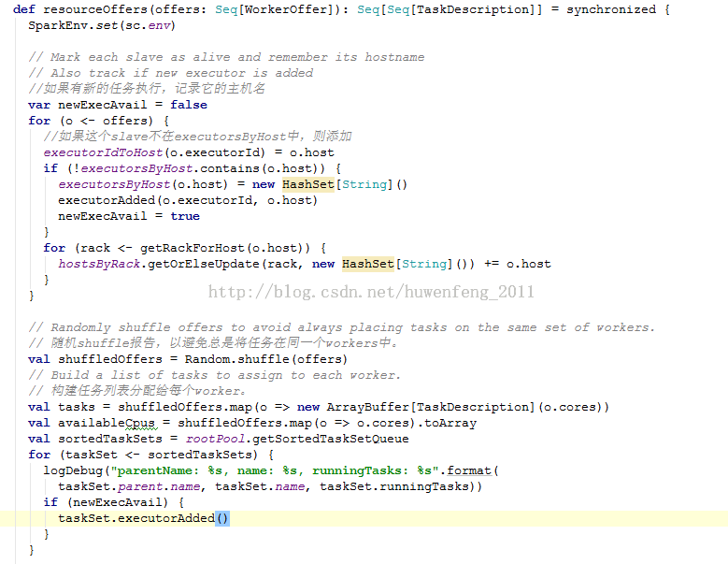
Task: Click the Chinese comment ending with 'worker。'
Action: click(x=137, y=391)
